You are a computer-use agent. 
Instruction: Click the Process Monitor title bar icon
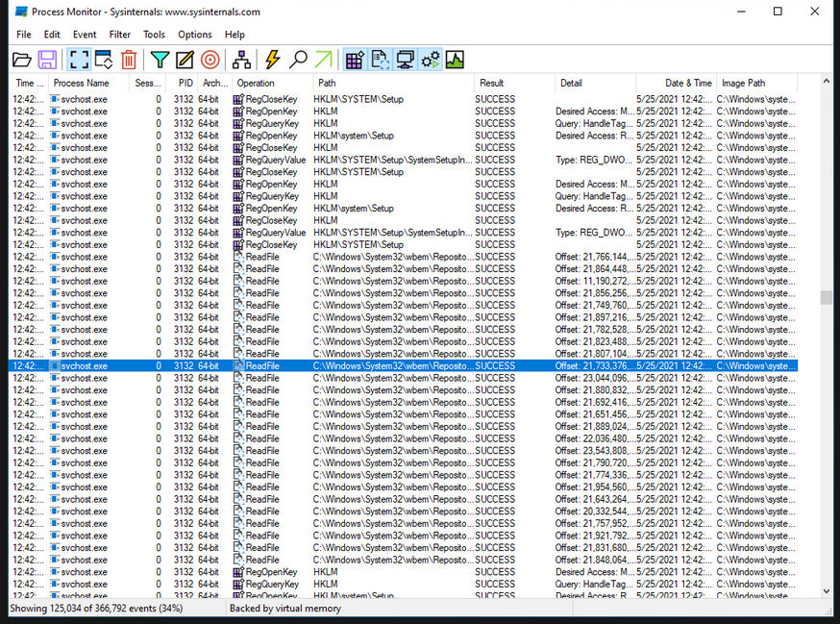click(21, 12)
